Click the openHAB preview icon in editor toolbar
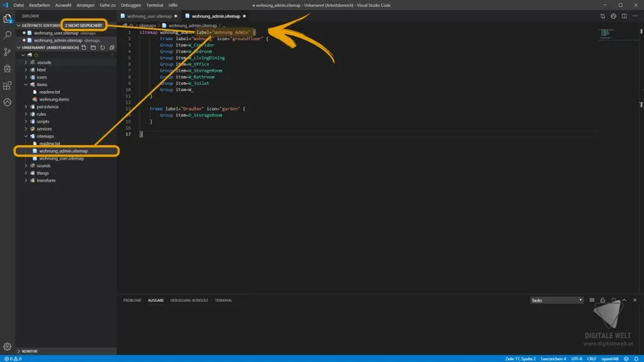644x362 pixels. tap(613, 16)
